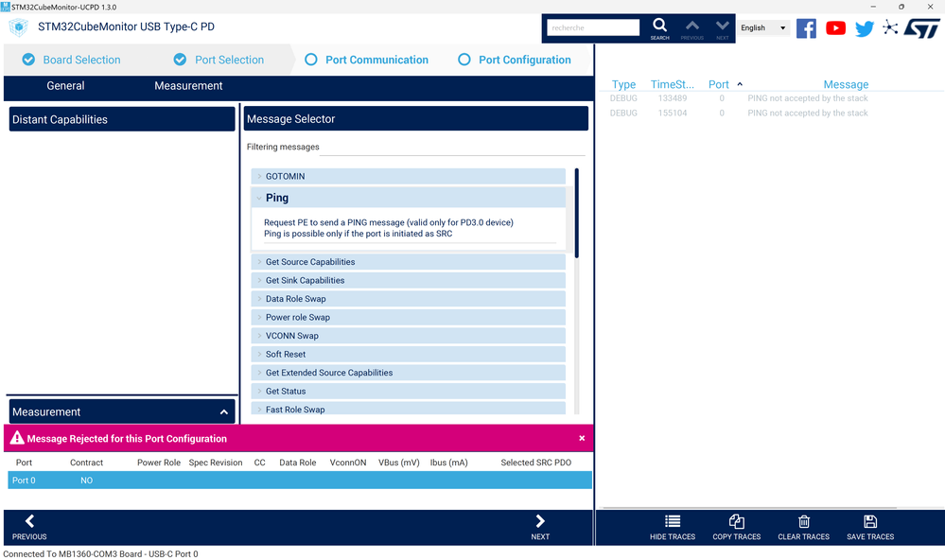
Task: Dismiss the Message Rejected warning banner
Action: pos(582,438)
